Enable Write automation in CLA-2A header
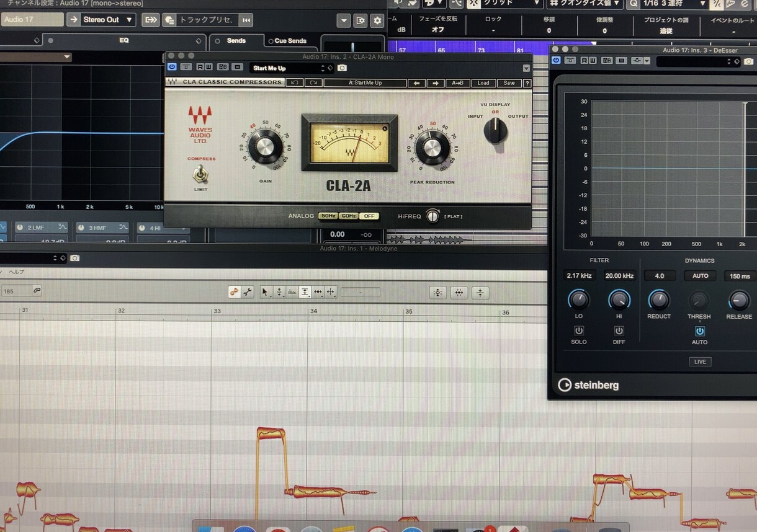This screenshot has width=757, height=532. (x=207, y=68)
